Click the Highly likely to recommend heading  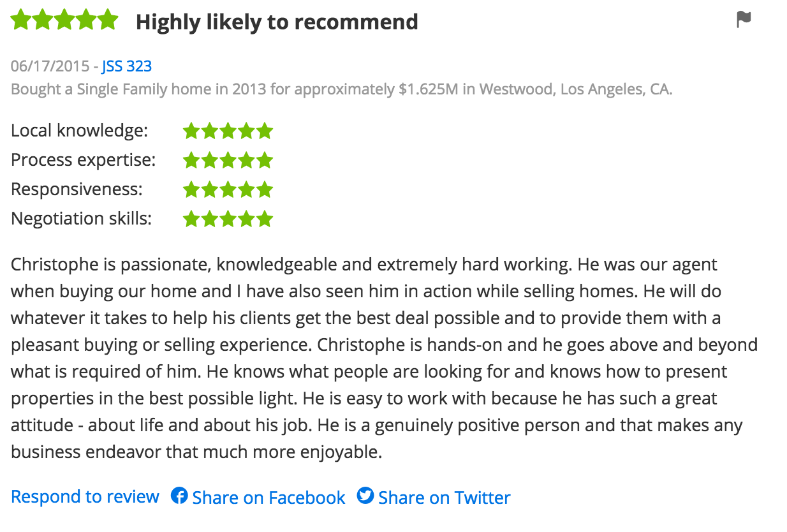point(277,22)
